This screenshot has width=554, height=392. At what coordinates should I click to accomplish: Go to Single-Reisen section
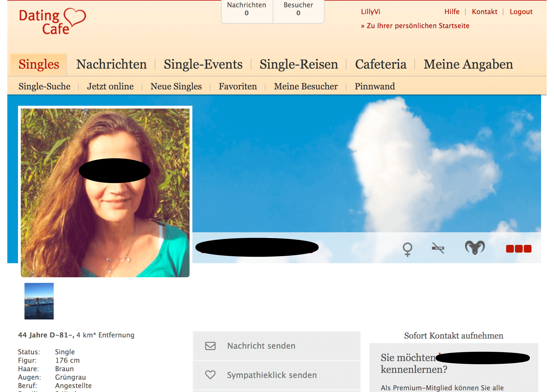coord(299,64)
